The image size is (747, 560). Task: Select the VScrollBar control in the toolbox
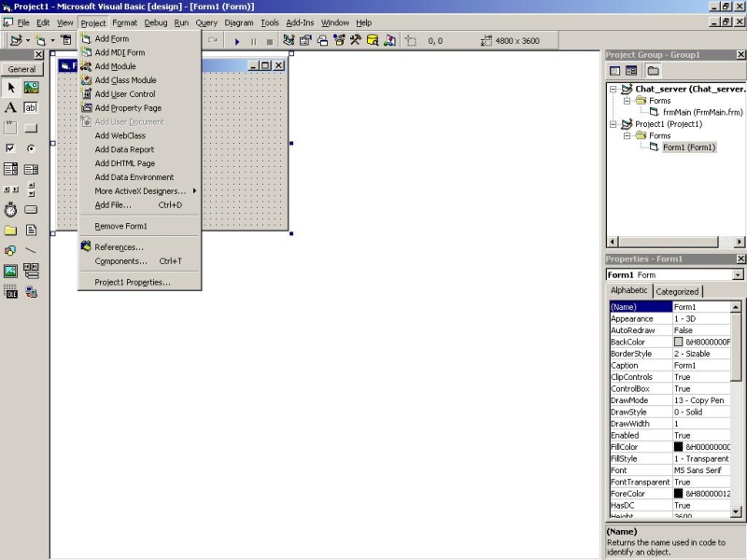point(31,189)
